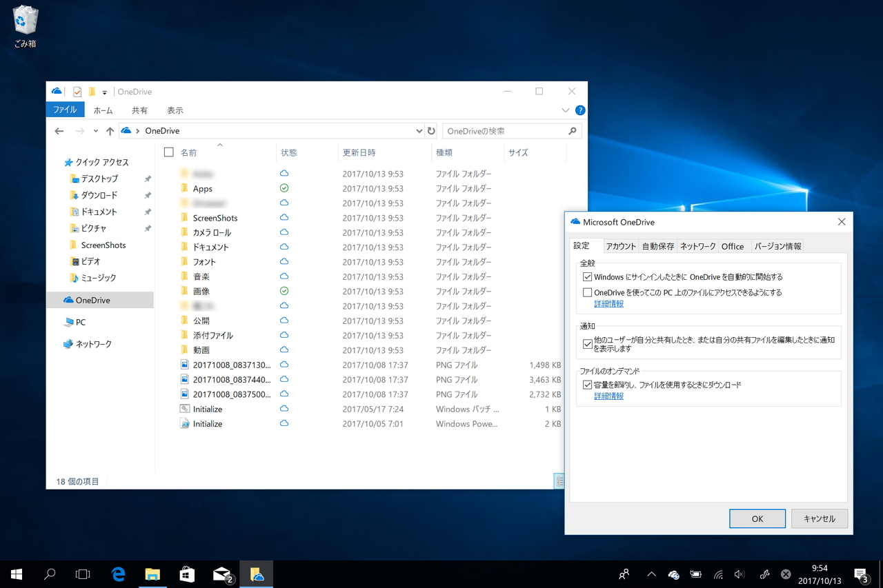The height and width of the screenshot is (588, 883).
Task: Open Explorer help question mark icon
Action: [580, 110]
